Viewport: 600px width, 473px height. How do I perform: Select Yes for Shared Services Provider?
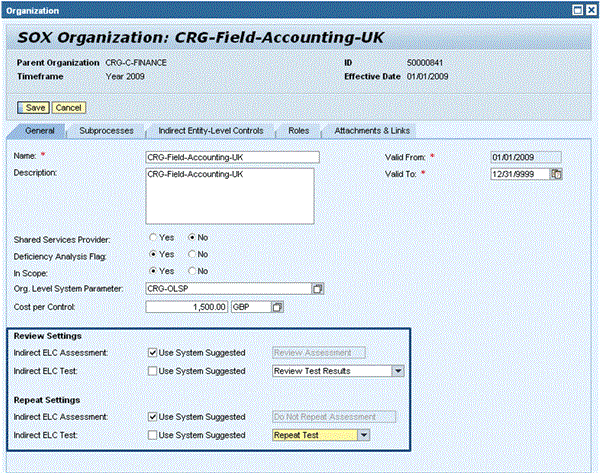coord(154,238)
